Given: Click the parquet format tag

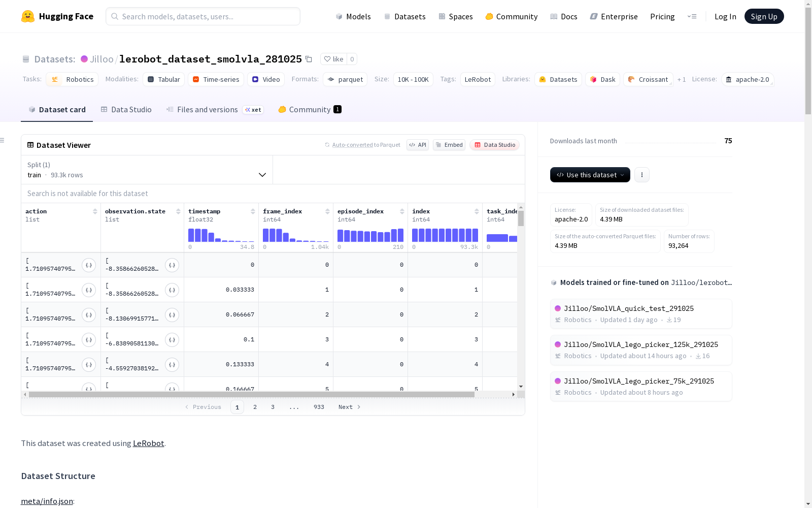Looking at the screenshot, I should pos(345,79).
